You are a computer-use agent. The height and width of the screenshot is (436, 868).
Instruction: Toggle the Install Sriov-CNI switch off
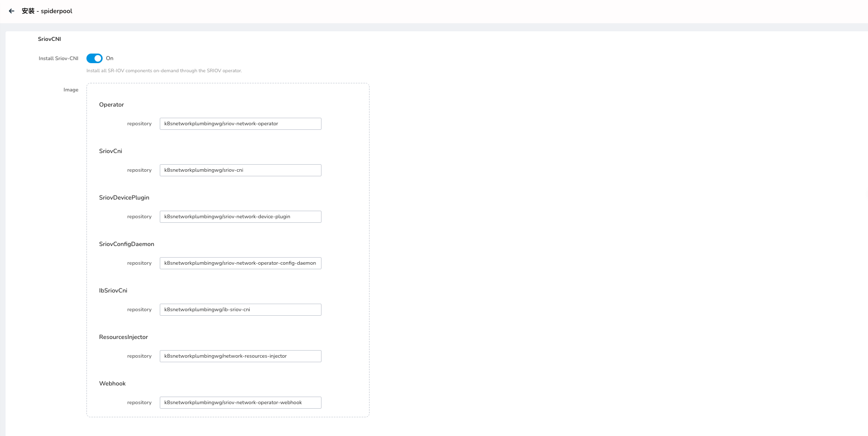95,59
